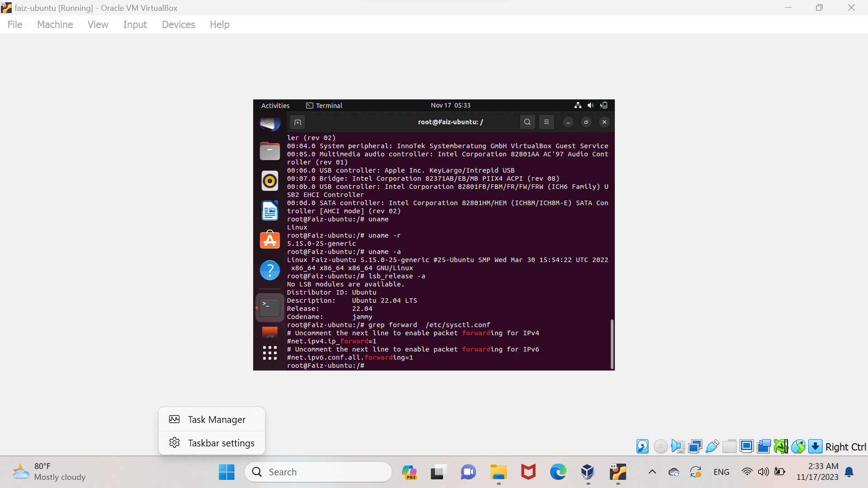Click the green turtle CPU indicator icon

781,446
